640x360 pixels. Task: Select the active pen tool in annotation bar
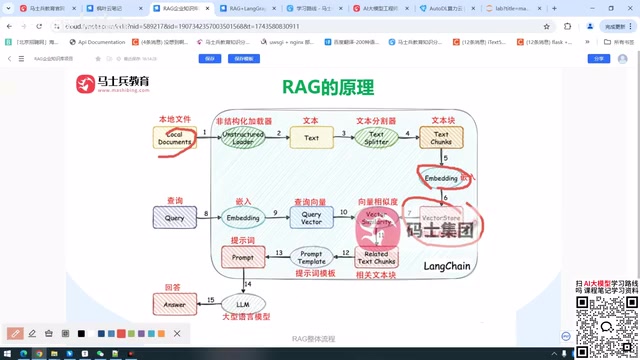pos(15,333)
